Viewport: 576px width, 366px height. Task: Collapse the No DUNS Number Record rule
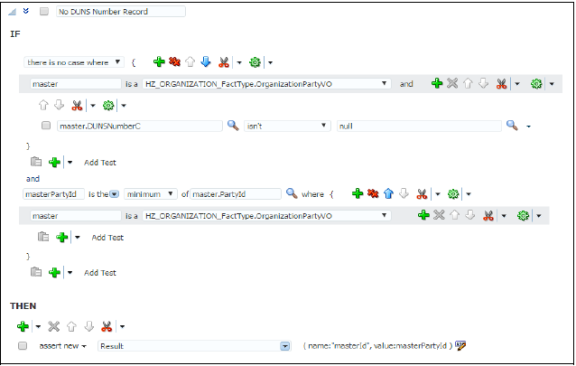coord(12,12)
